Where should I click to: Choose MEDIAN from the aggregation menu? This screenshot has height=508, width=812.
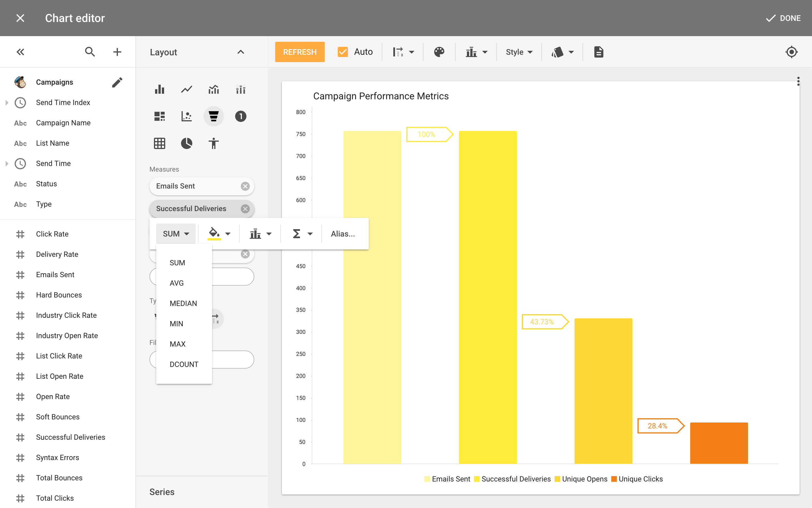[184, 303]
